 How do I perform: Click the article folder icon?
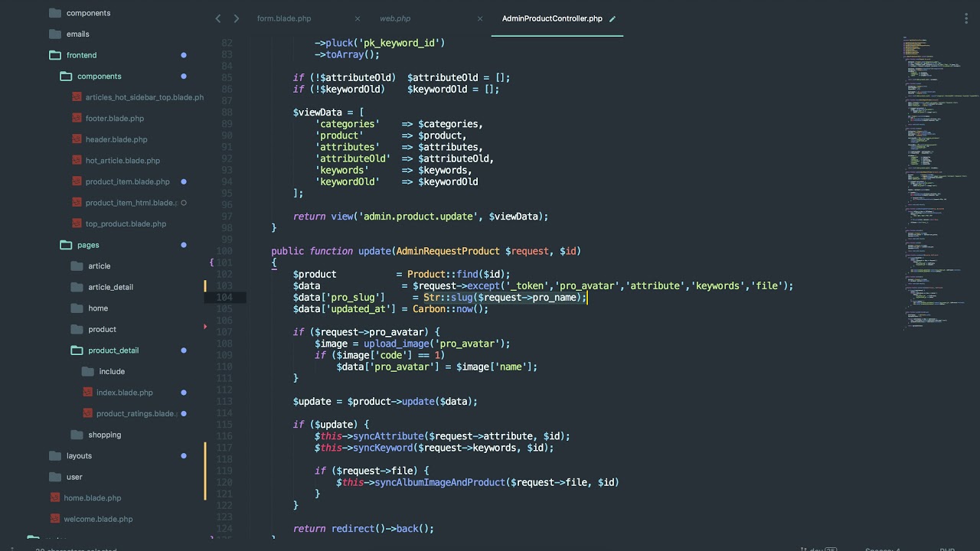(77, 266)
